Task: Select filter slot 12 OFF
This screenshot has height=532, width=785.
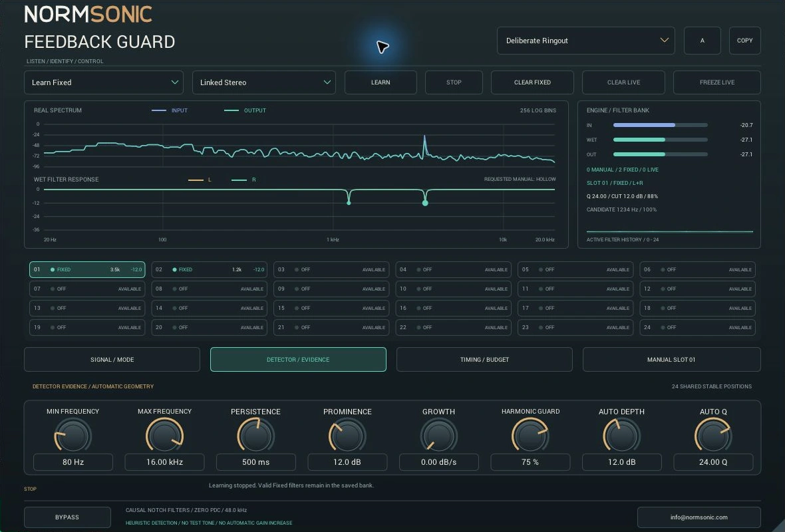Action: click(697, 289)
